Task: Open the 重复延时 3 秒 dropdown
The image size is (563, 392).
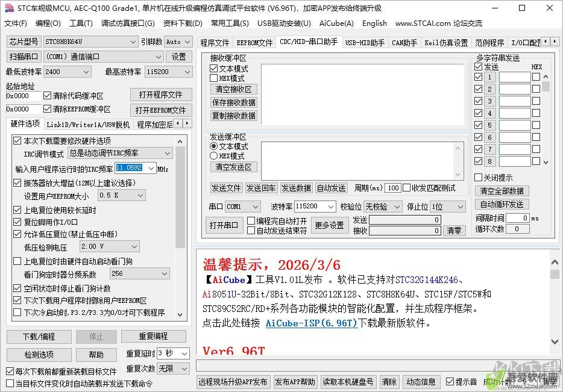Action: 173,353
